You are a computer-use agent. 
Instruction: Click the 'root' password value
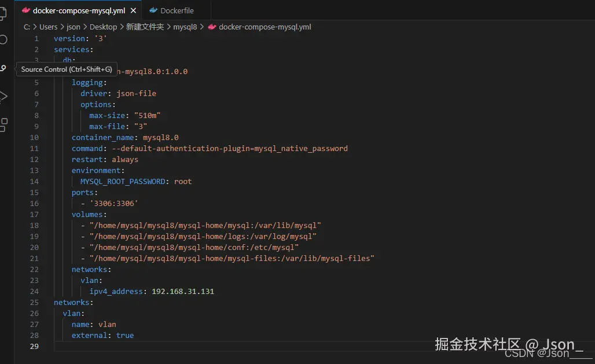tap(183, 182)
